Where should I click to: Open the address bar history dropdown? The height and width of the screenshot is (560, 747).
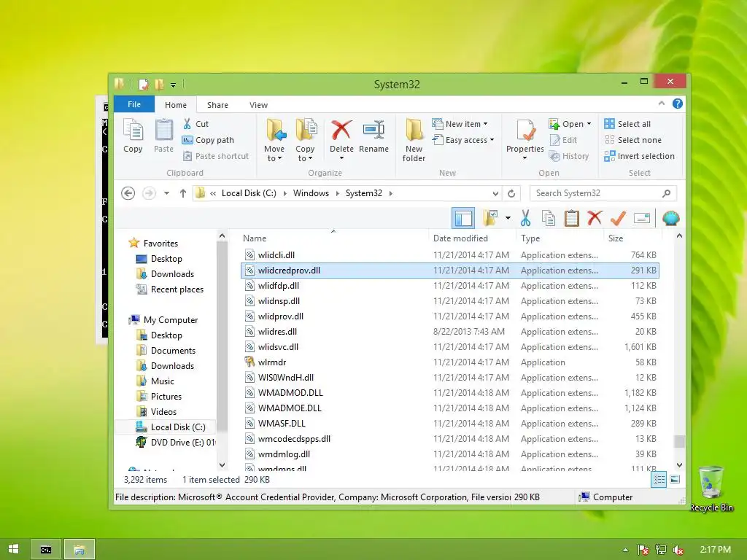click(x=495, y=193)
